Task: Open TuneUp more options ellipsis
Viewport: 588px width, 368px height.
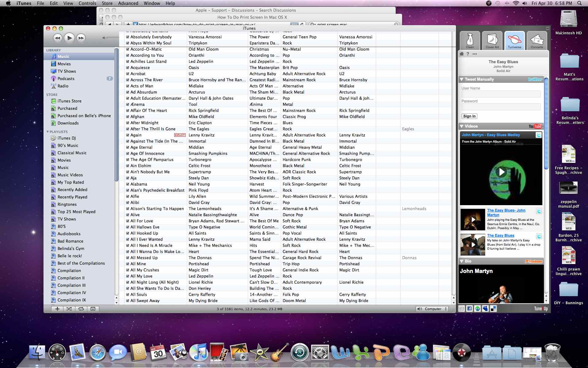Action: coord(475,54)
